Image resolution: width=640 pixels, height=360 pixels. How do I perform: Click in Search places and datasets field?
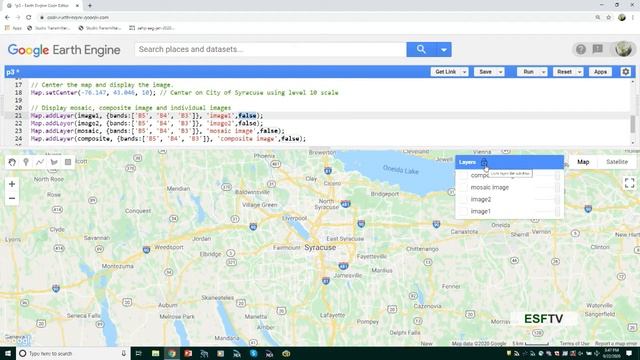pyautogui.click(x=270, y=49)
